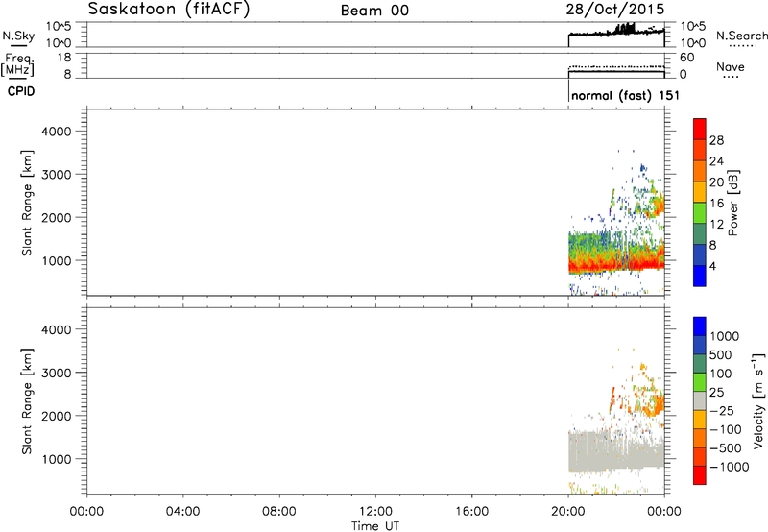Select the N.Search legend label
768x532 pixels.
[x=741, y=36]
